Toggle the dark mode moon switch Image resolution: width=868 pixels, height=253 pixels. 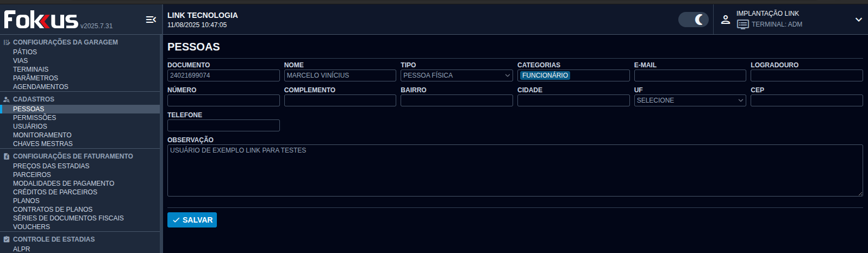(693, 20)
